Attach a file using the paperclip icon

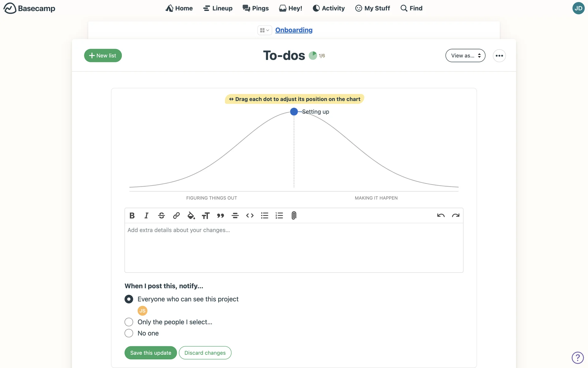click(x=294, y=216)
